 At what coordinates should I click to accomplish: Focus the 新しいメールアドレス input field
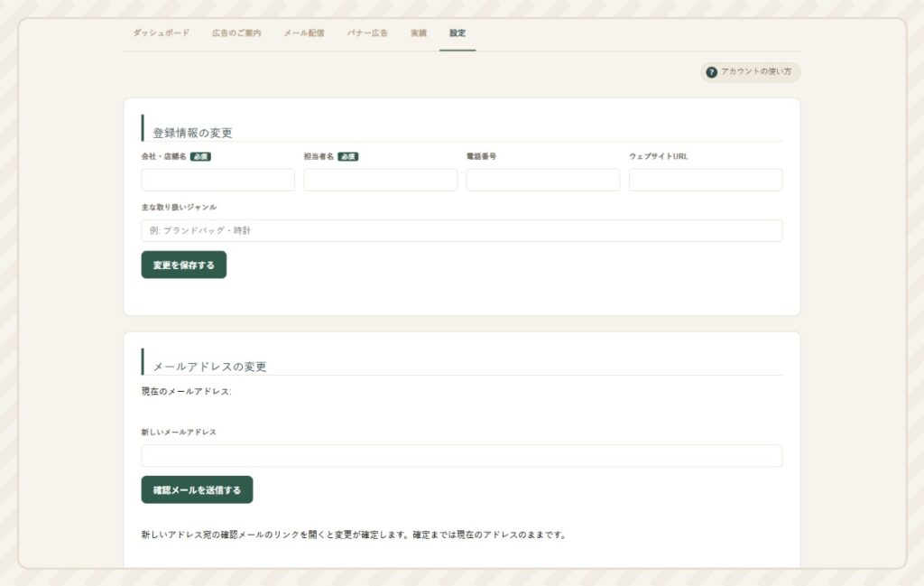pyautogui.click(x=462, y=456)
